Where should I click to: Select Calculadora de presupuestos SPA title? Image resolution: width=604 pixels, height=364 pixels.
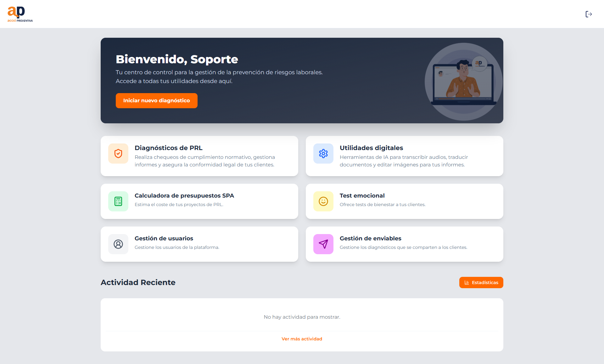pos(184,196)
